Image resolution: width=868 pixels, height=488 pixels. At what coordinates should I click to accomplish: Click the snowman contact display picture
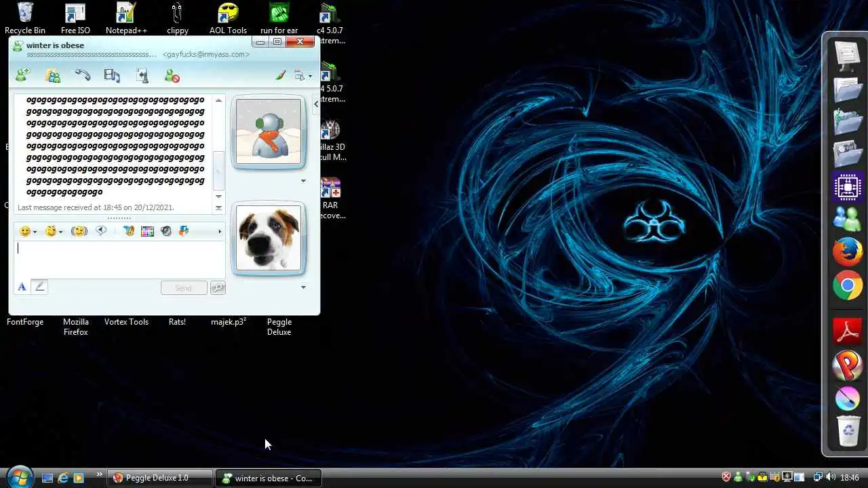point(269,131)
